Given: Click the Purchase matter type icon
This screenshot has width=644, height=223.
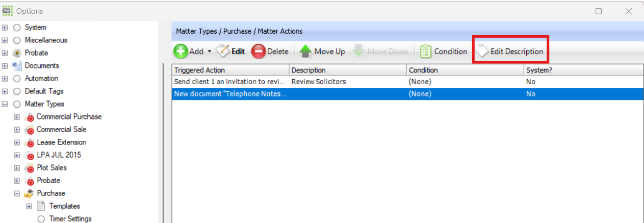Looking at the screenshot, I should (29, 193).
